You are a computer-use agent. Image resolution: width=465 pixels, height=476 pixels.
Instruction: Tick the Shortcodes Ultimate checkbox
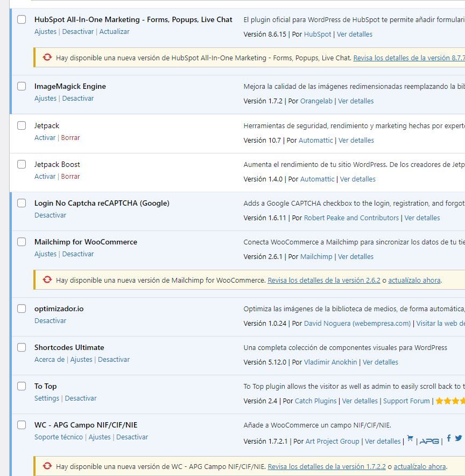22,347
